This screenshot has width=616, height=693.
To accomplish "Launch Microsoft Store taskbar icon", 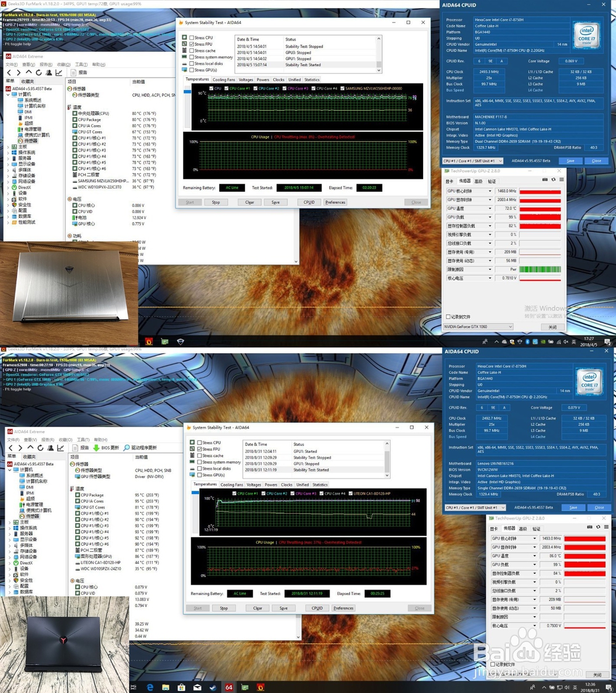I will pos(181,687).
